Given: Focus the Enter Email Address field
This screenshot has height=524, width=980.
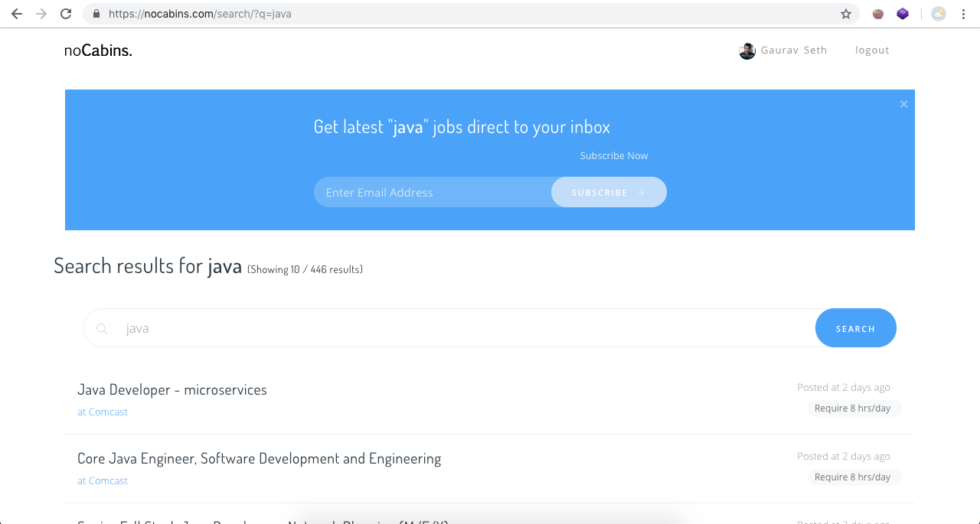Looking at the screenshot, I should pos(433,192).
